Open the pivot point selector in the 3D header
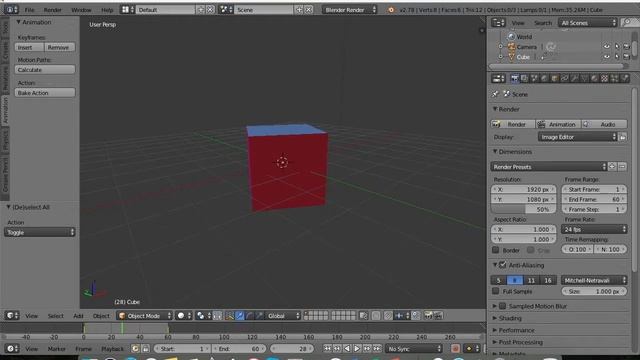640x360 pixels. [203, 316]
